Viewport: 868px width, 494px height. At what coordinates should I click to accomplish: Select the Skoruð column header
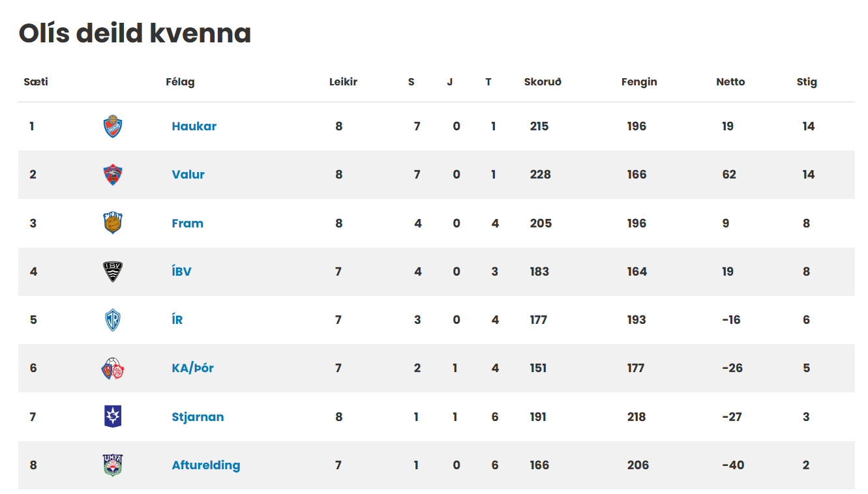(543, 82)
